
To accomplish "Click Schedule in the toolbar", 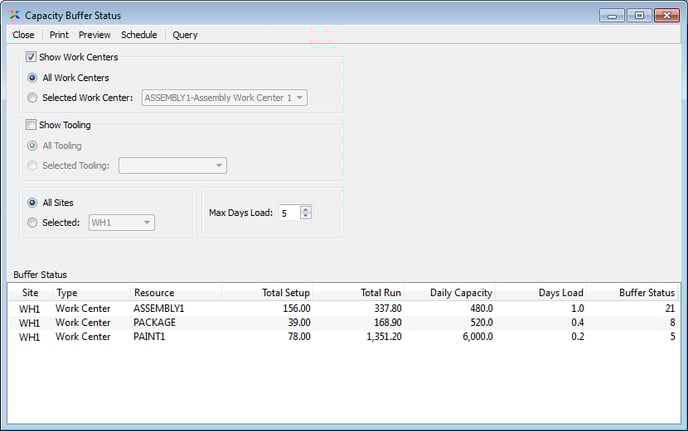I will [139, 35].
